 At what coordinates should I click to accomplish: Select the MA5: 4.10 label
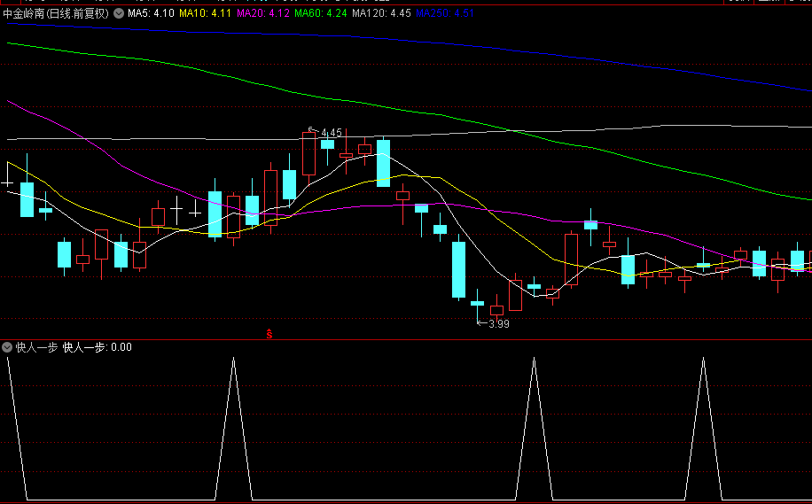pyautogui.click(x=151, y=13)
